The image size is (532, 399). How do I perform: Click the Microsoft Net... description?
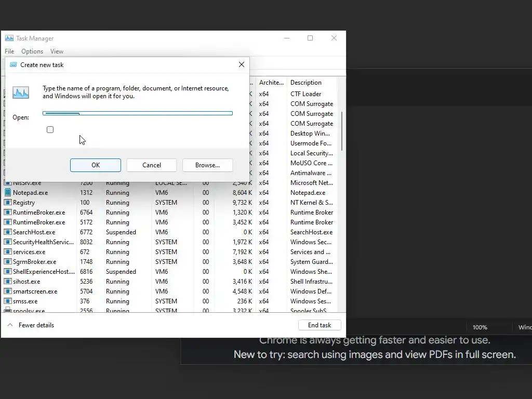click(312, 182)
